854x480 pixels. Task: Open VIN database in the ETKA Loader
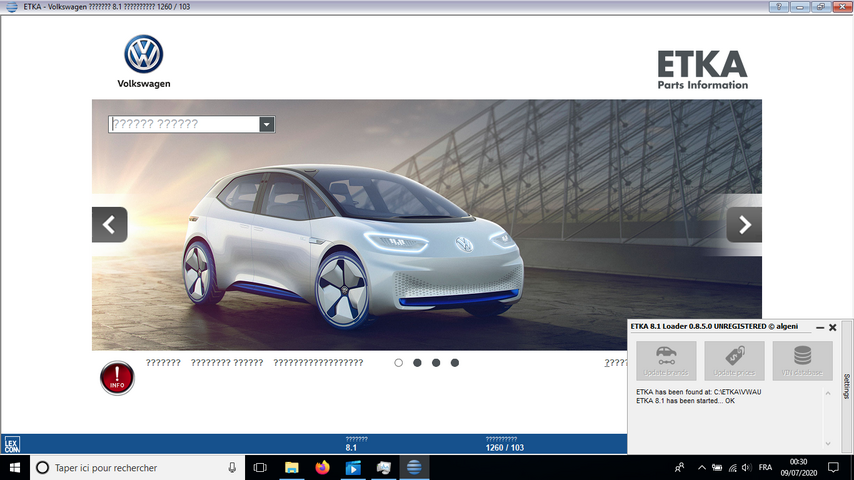coord(802,361)
